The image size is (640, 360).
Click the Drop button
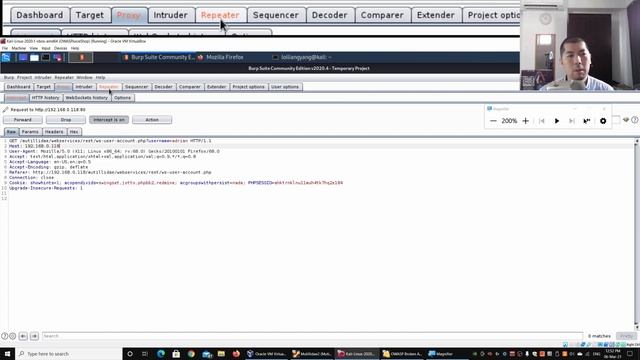pyautogui.click(x=66, y=120)
